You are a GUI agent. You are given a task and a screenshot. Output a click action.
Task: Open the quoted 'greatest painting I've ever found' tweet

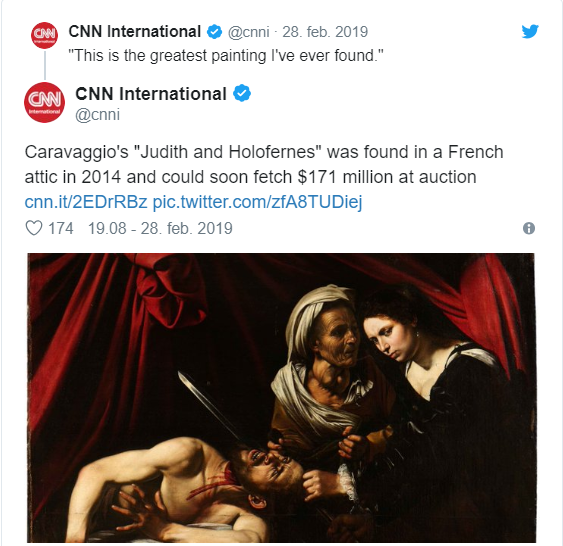226,56
